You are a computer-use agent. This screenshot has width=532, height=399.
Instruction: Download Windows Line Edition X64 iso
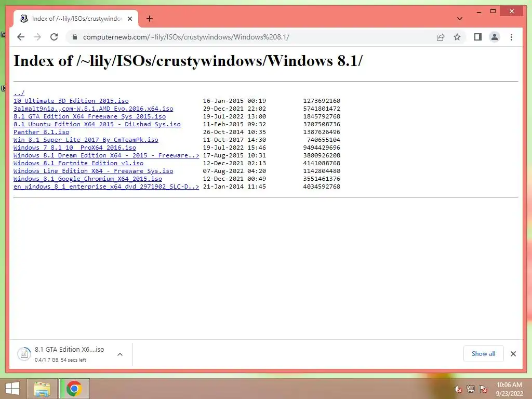(x=94, y=171)
